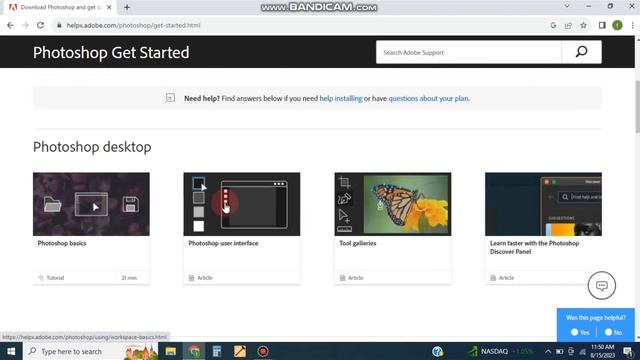640x360 pixels.
Task: Click Chrome icon in taskbar
Action: [x=194, y=351]
